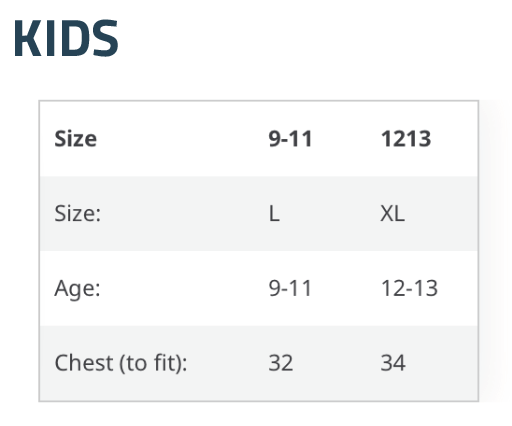Image resolution: width=512 pixels, height=426 pixels.
Task: Click the 9-11 column header
Action: (x=290, y=139)
